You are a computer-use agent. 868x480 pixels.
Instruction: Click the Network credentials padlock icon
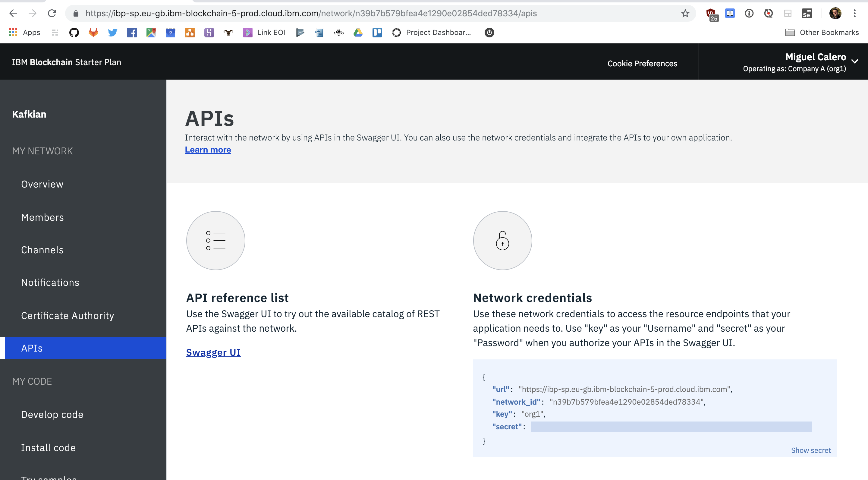click(502, 240)
